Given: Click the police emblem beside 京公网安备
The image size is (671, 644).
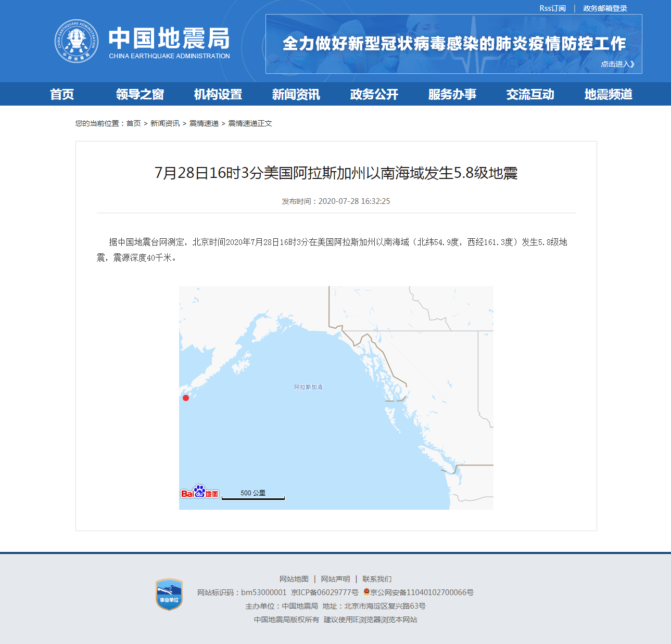Looking at the screenshot, I should 366,592.
